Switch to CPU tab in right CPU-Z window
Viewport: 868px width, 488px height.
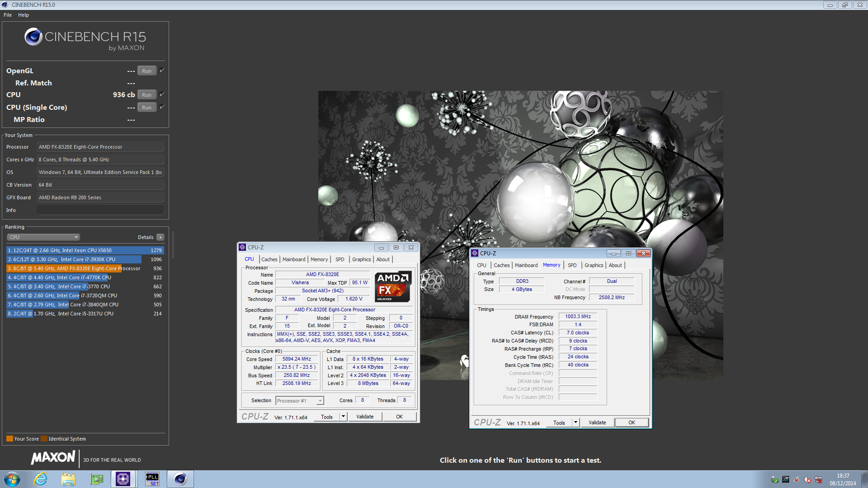[x=482, y=265]
